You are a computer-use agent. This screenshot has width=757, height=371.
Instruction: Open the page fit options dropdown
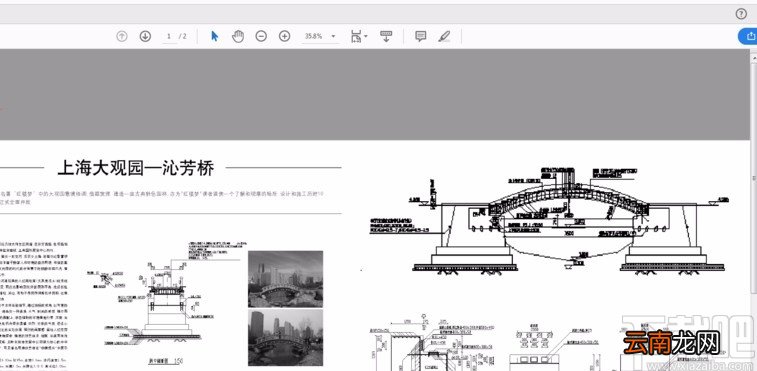[359, 36]
